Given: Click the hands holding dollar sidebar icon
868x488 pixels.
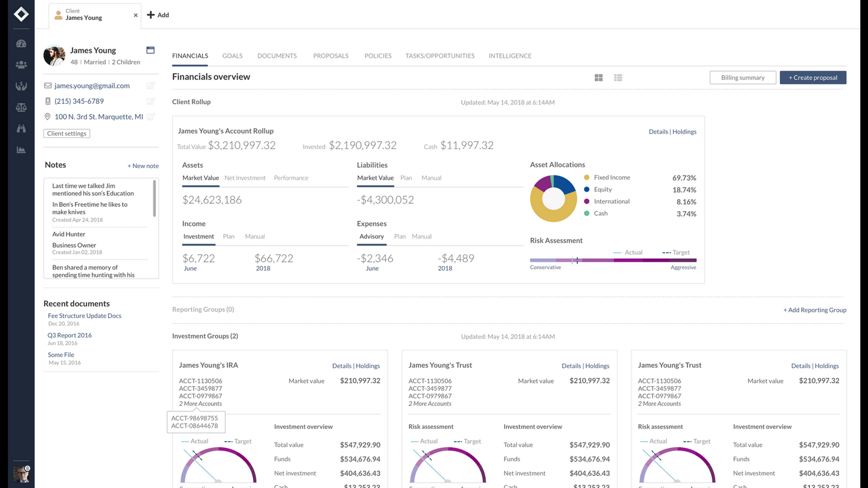Looking at the screenshot, I should 21,86.
